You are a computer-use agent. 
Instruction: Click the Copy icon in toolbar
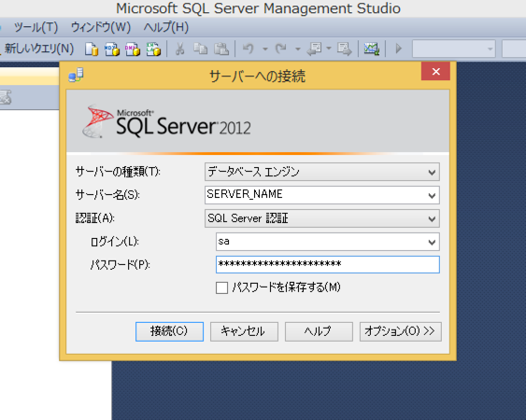201,49
